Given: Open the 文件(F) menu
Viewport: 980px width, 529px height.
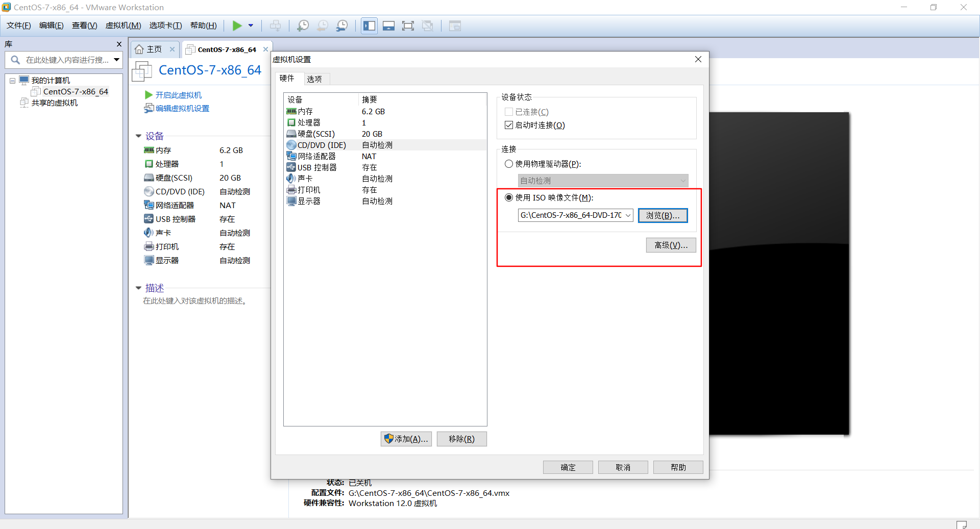Looking at the screenshot, I should click(x=18, y=26).
